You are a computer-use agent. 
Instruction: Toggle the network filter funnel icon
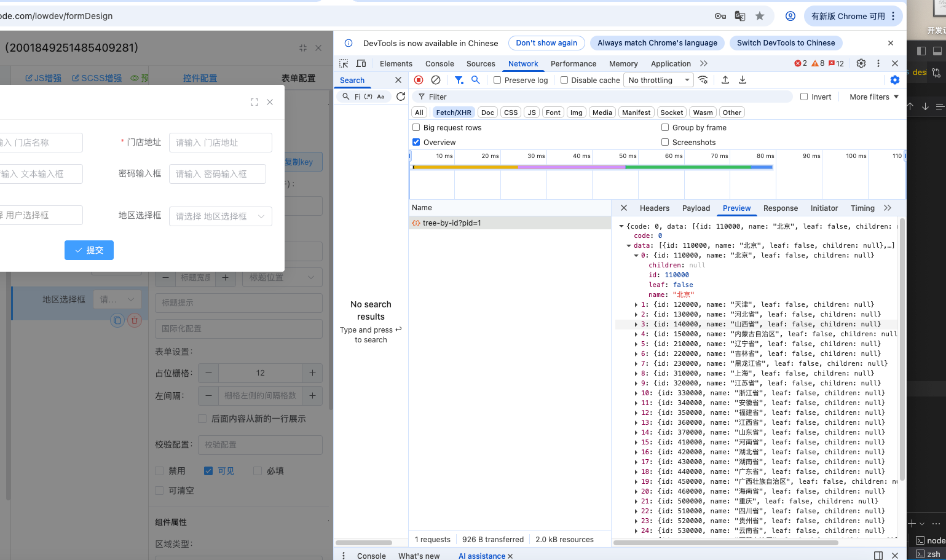point(459,80)
